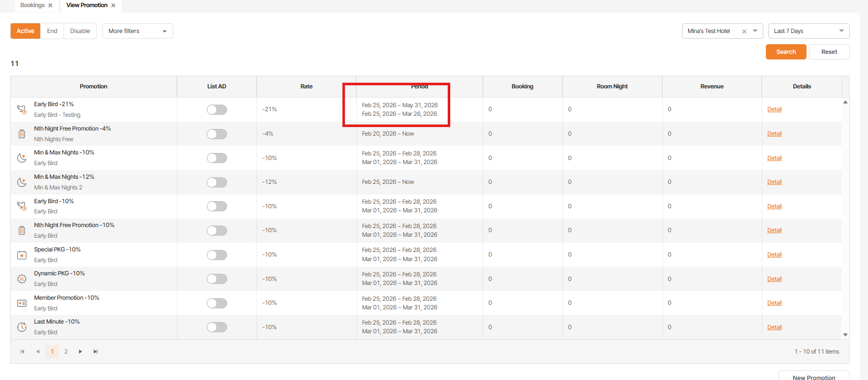Click the Dynamic PKG promotion icon
Screen dimensions: 868x380
[22, 279]
